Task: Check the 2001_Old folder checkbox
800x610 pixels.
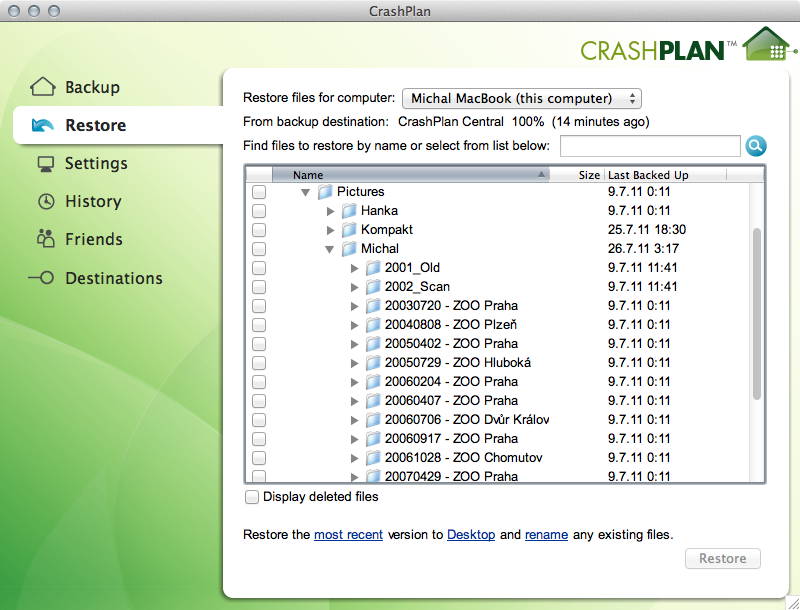Action: pos(259,268)
